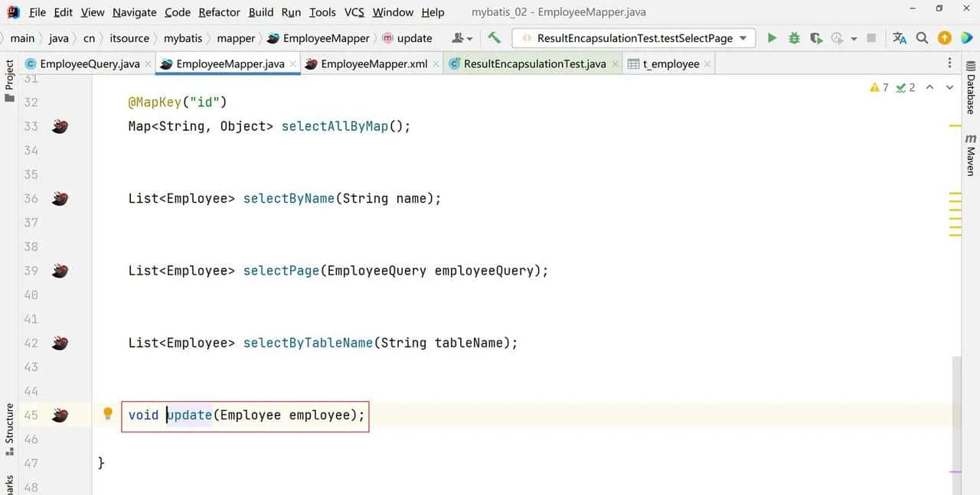This screenshot has width=980, height=495.
Task: Click the Build project hammer icon
Action: (495, 37)
